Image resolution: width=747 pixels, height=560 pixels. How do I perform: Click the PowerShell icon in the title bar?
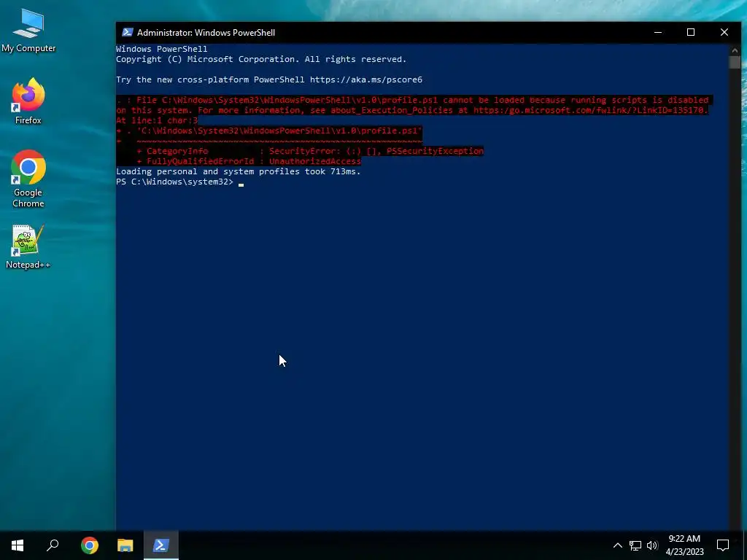pyautogui.click(x=127, y=32)
